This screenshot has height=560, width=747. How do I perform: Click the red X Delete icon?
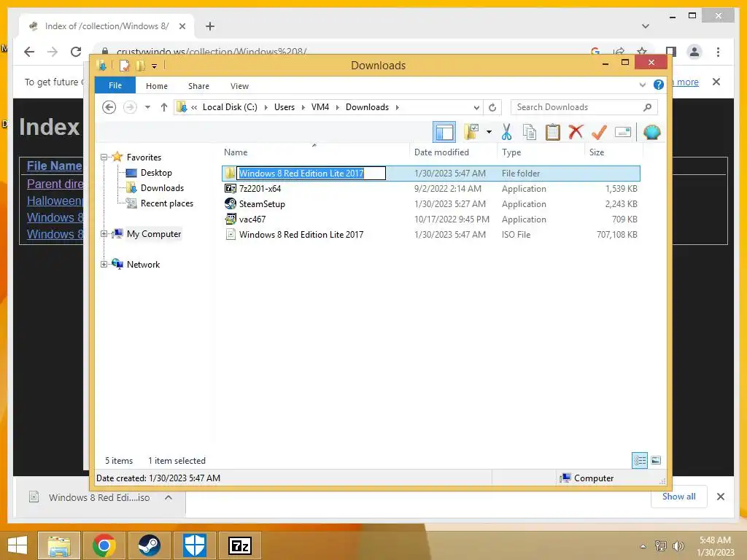576,131
